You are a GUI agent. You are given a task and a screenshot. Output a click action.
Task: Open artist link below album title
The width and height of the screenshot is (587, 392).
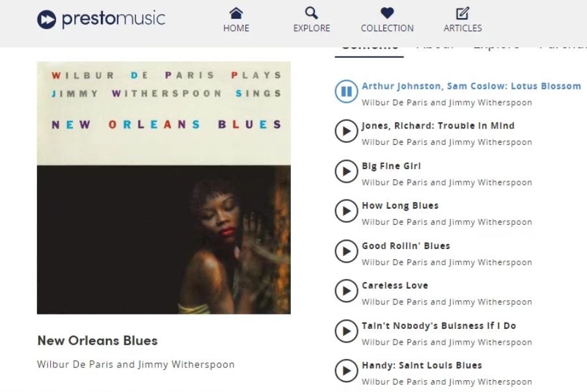click(135, 364)
